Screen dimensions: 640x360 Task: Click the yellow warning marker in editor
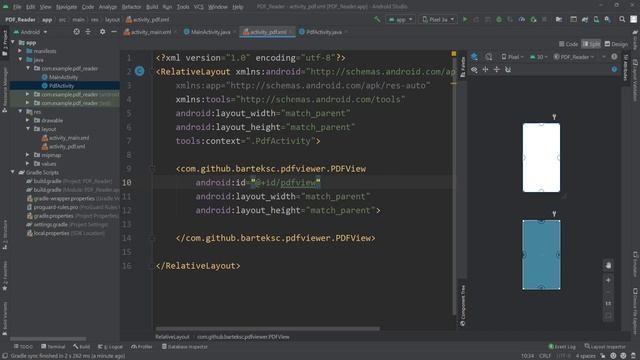point(453,54)
